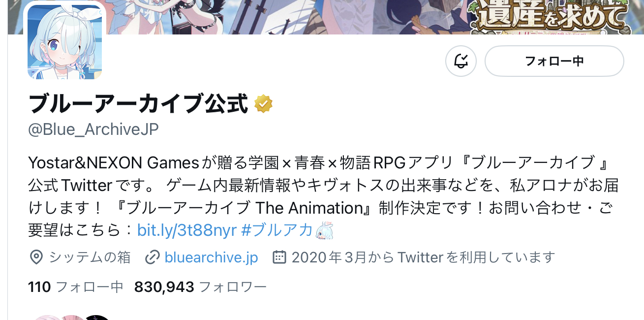Click the @Blue_ArchiveJP handle
The height and width of the screenshot is (320, 644).
tap(93, 129)
